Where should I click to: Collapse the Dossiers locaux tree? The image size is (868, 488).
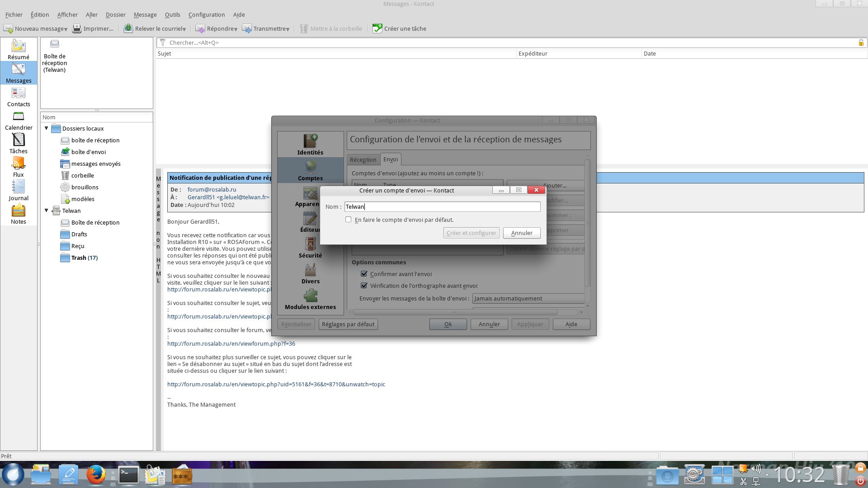(46, 128)
